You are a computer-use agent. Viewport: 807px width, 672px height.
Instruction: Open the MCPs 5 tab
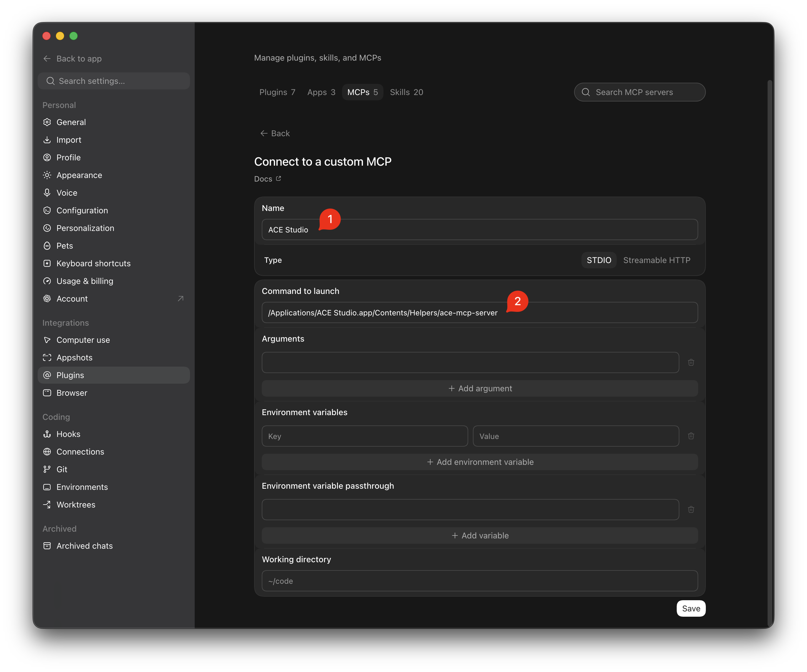362,92
